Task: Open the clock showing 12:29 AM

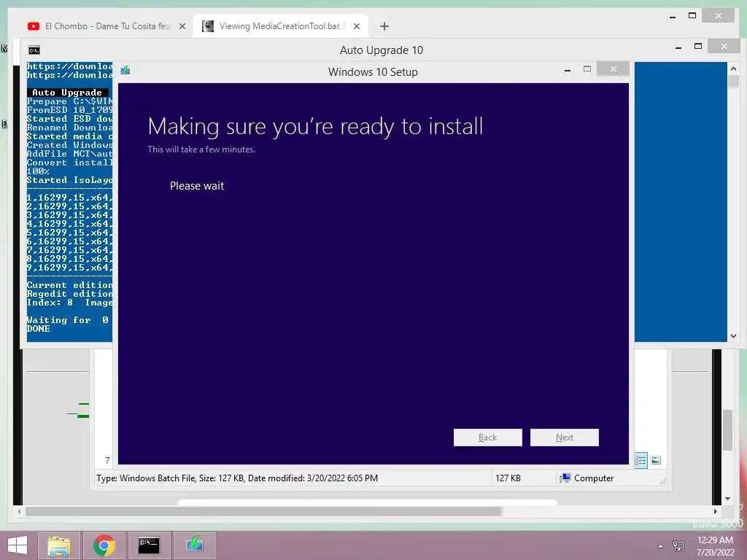Action: (715, 546)
